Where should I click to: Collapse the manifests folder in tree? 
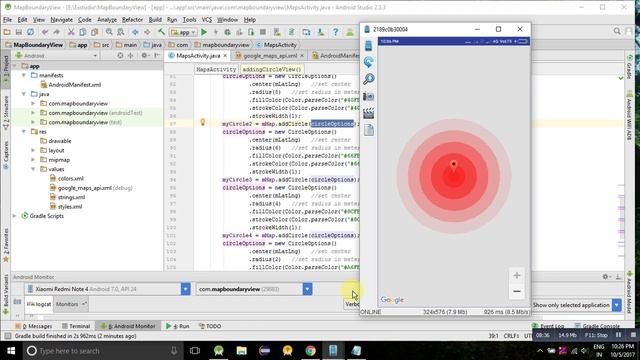point(24,75)
